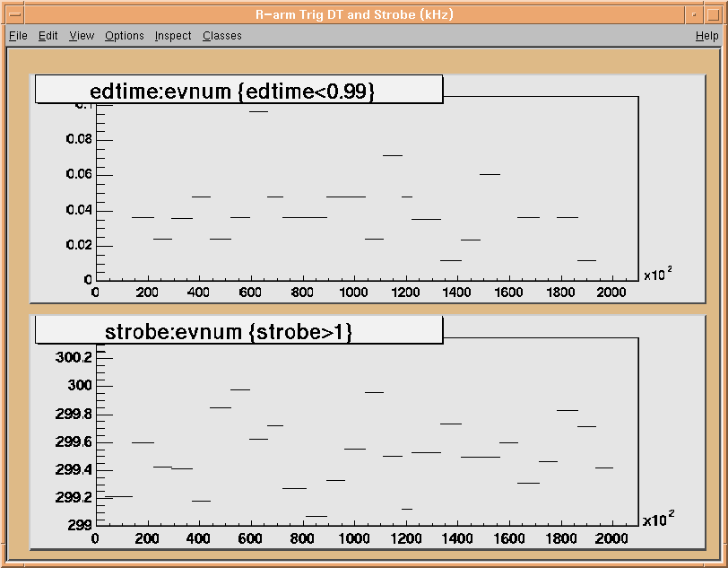
Task: Open the View menu
Action: point(82,36)
